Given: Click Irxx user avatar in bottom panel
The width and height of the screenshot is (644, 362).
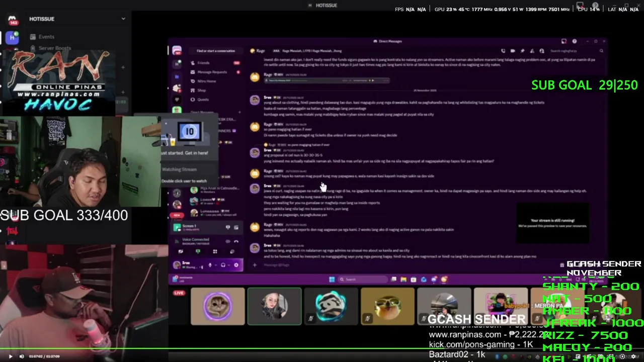Looking at the screenshot, I should click(x=177, y=265).
